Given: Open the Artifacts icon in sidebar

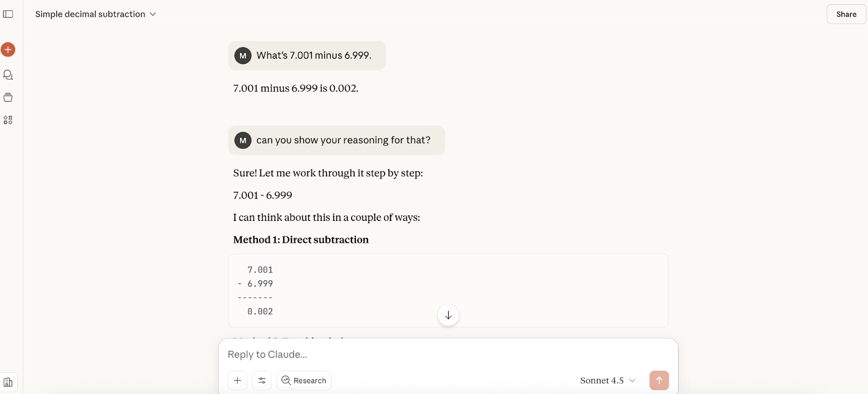Looking at the screenshot, I should coord(8,120).
